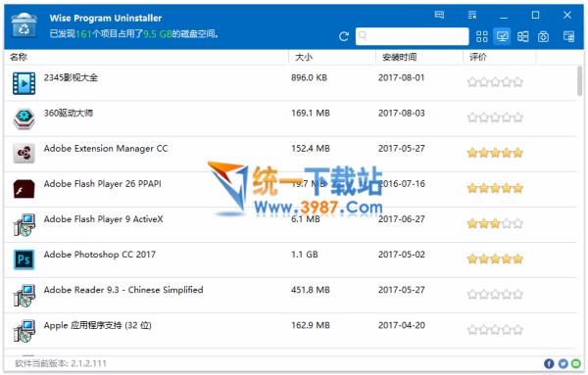Sort by the 名称 column header

click(19, 57)
